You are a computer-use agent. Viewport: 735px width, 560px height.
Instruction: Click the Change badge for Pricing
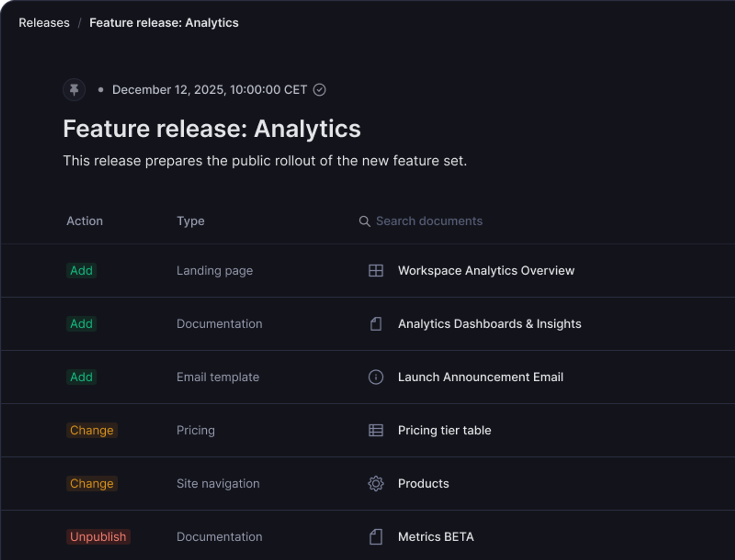(91, 430)
